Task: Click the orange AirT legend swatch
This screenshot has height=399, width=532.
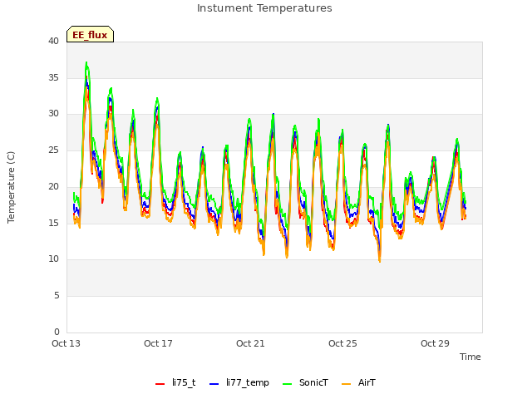Action: tap(346, 384)
